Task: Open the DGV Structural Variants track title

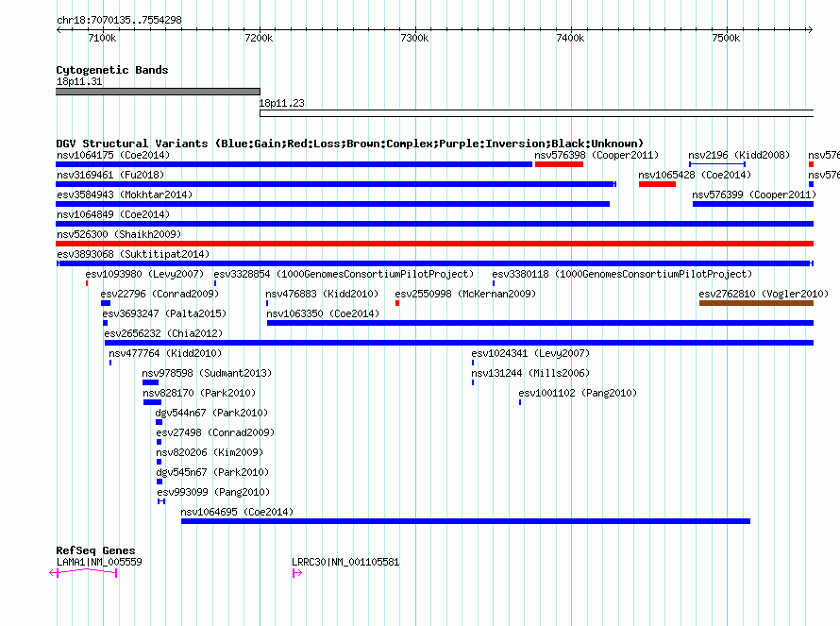Action: tap(349, 144)
